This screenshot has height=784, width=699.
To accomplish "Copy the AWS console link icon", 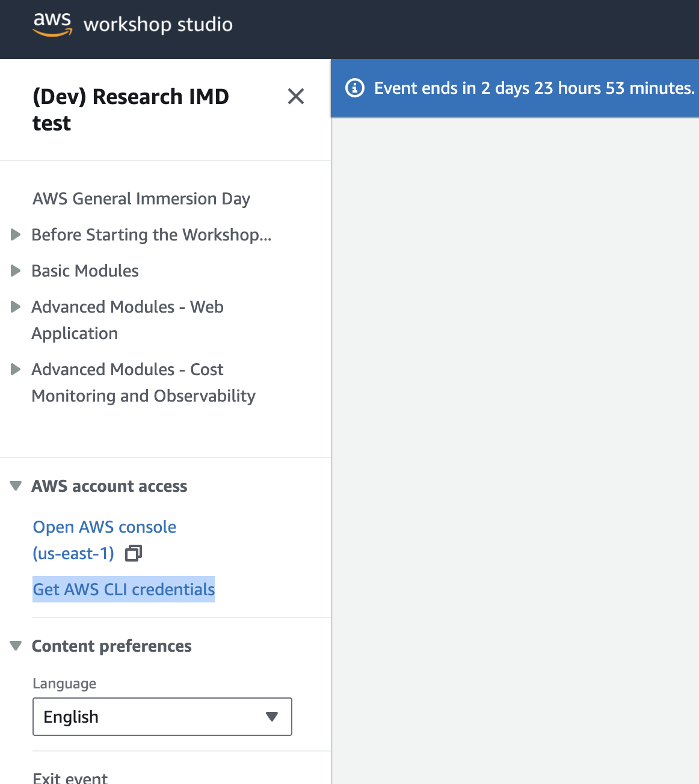I will pos(133,553).
